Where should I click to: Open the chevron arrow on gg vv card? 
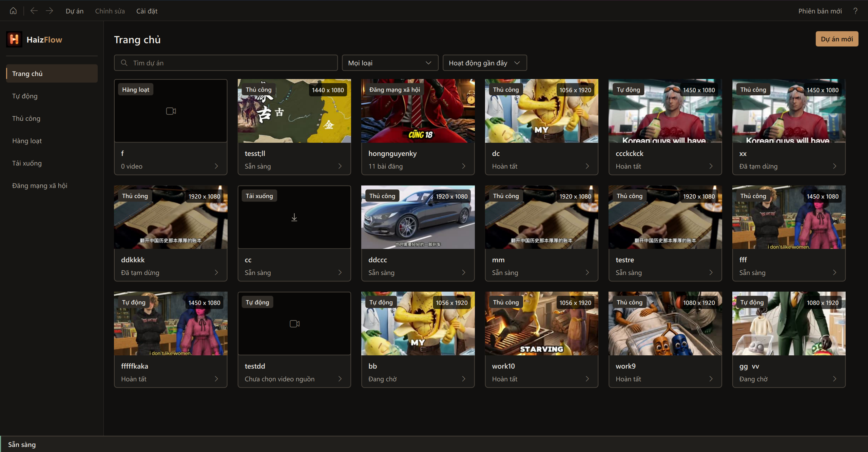834,379
